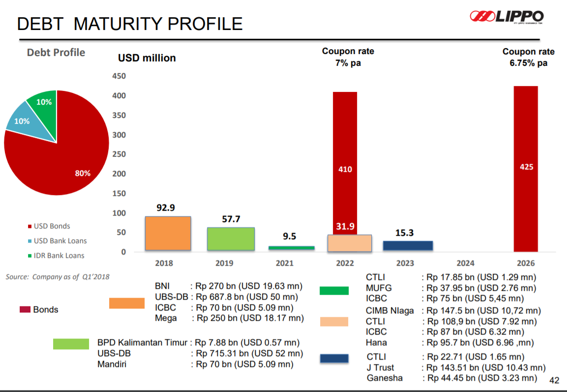Viewport: 567px width, 392px height.
Task: Click the LIPPO logo
Action: pos(507,17)
